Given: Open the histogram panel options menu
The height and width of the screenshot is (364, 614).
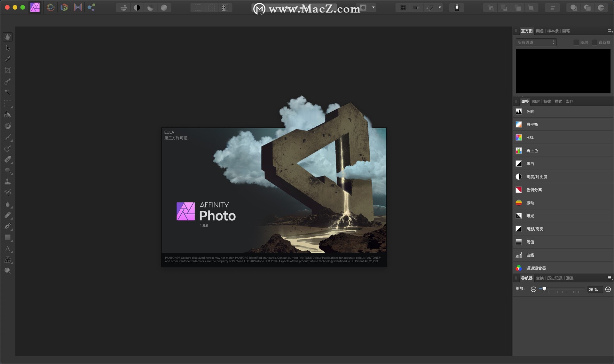Looking at the screenshot, I should [610, 31].
